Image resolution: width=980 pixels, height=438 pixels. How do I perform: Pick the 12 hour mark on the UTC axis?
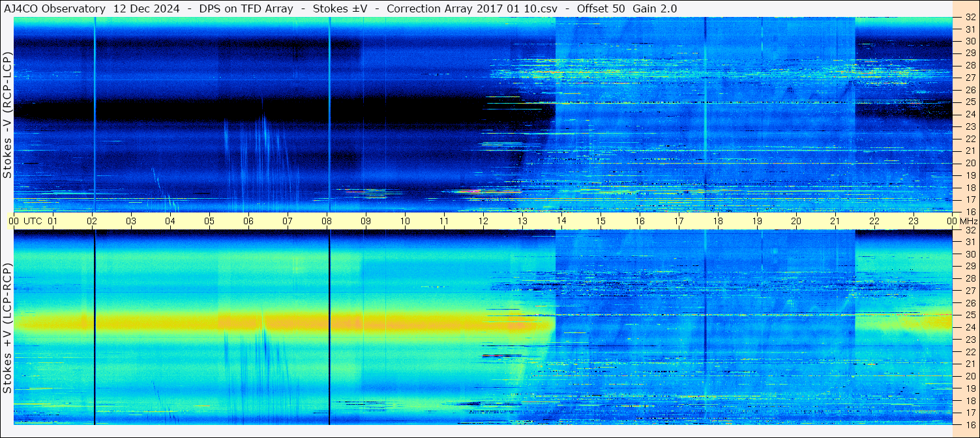pos(483,221)
